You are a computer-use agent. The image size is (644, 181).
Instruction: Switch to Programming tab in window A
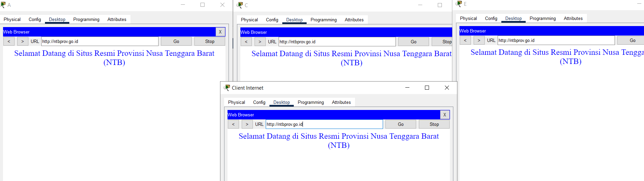tap(86, 19)
